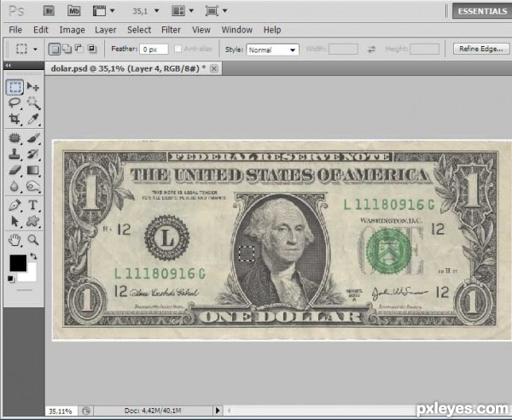Open the Select menu
The image size is (512, 420).
point(139,30)
